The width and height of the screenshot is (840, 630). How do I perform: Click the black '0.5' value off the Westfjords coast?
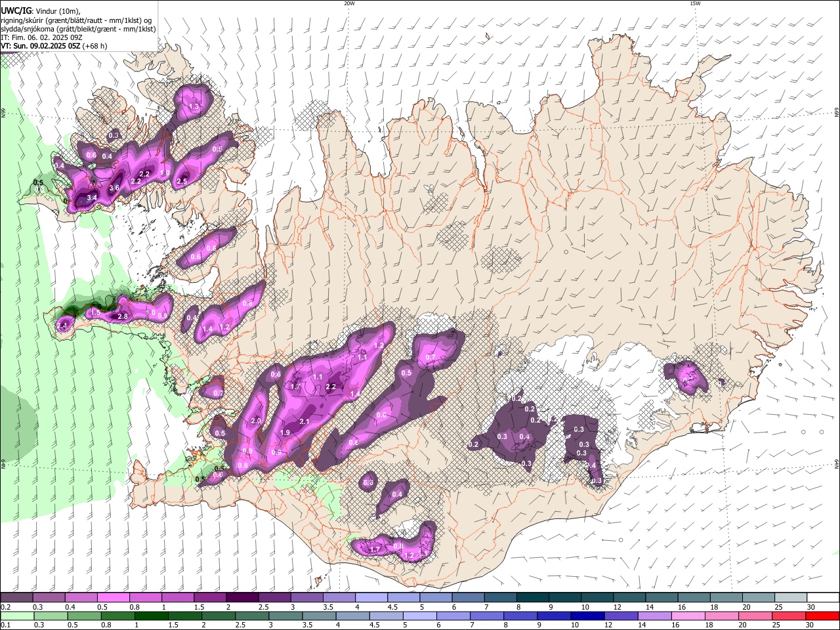pos(38,182)
